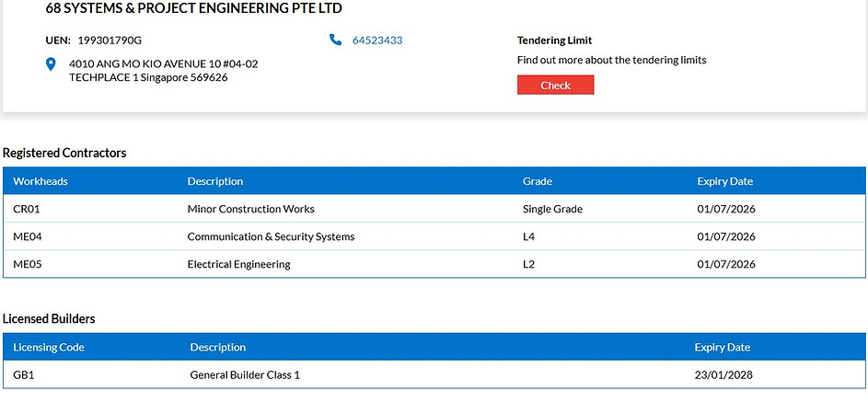Click the Workheads column header
Viewport: 868px width, 402px height.
click(x=41, y=181)
